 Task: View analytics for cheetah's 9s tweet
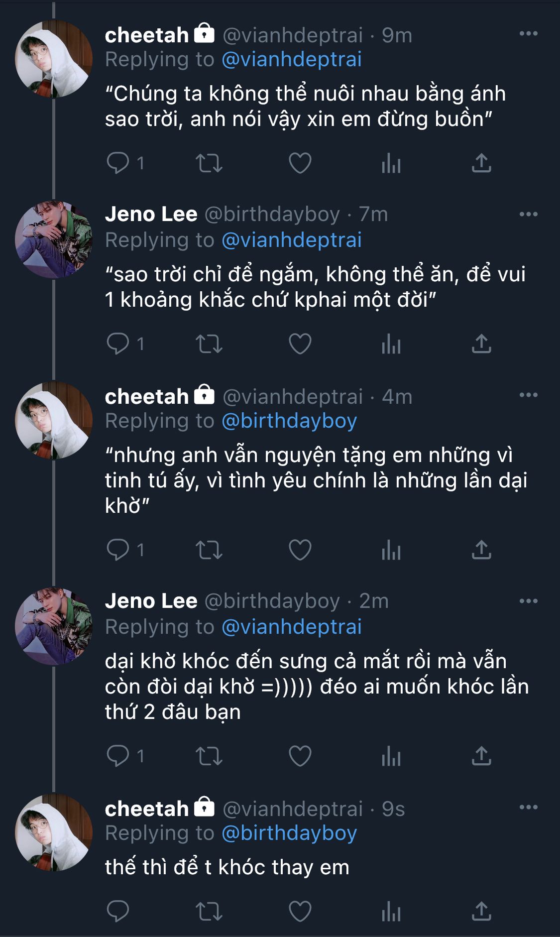point(391,912)
